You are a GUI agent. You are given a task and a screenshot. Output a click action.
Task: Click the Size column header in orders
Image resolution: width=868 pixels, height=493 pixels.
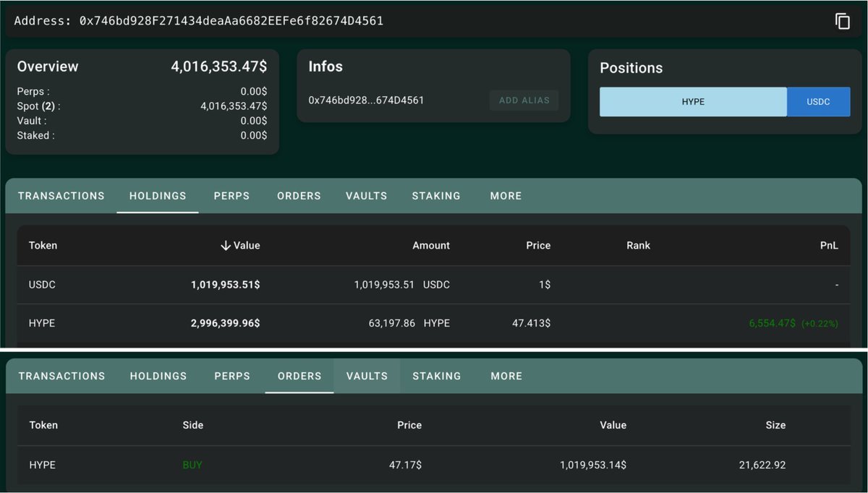(775, 425)
